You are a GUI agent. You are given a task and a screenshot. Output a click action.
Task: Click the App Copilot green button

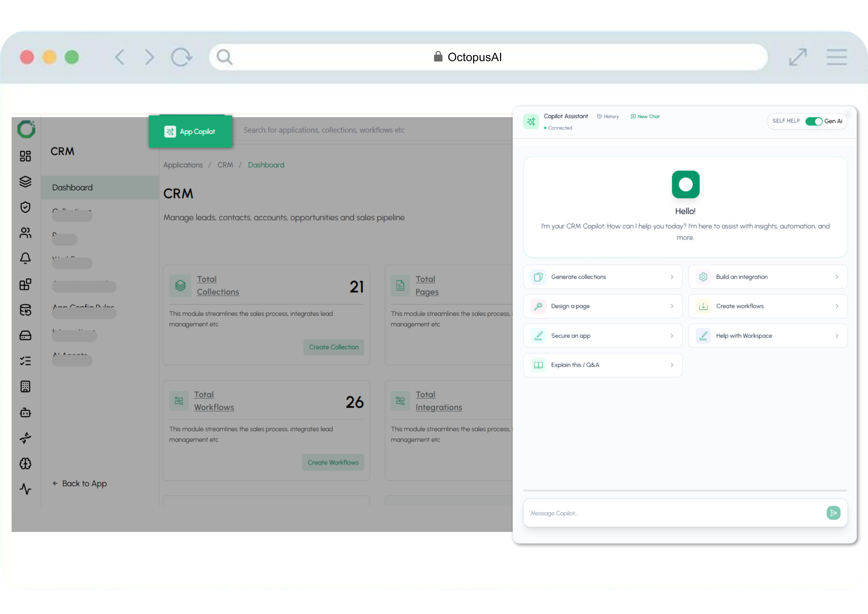point(190,132)
